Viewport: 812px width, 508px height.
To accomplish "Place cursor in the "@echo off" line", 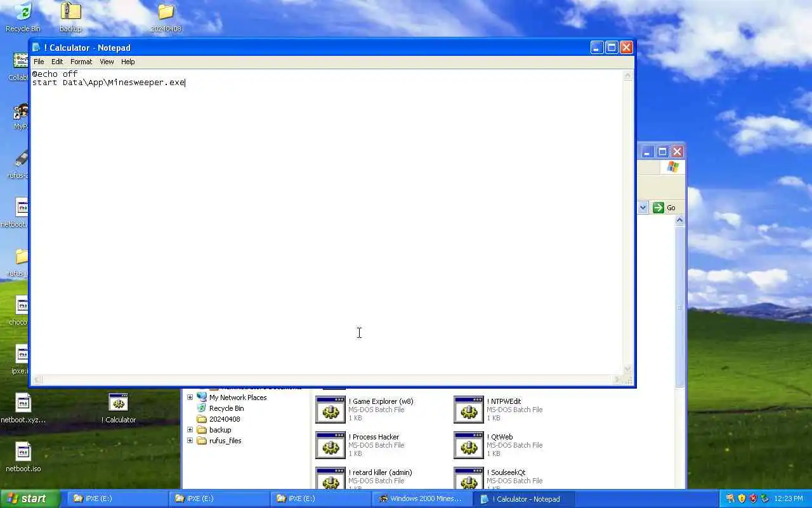I will [55, 74].
